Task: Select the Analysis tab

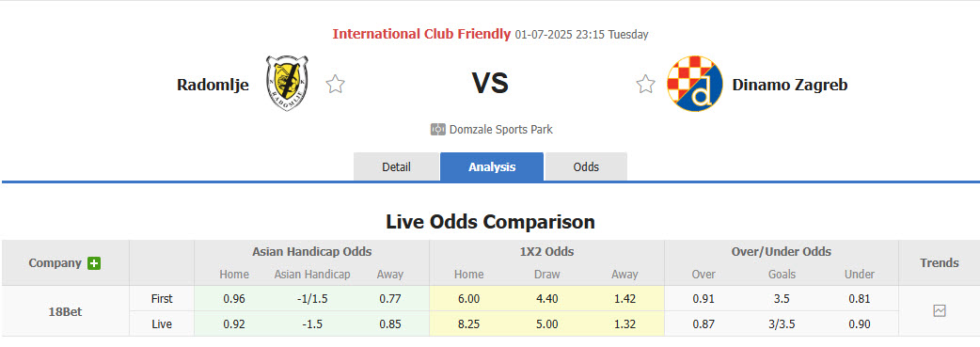Action: pyautogui.click(x=492, y=167)
